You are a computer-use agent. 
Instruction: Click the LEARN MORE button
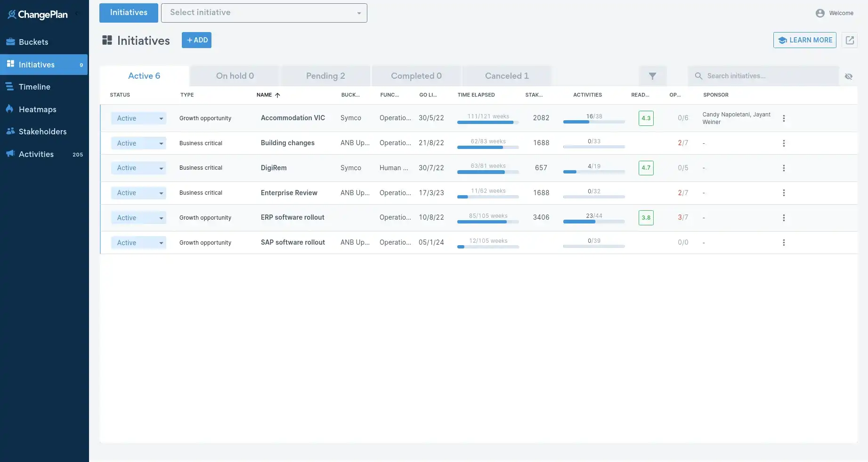tap(804, 40)
